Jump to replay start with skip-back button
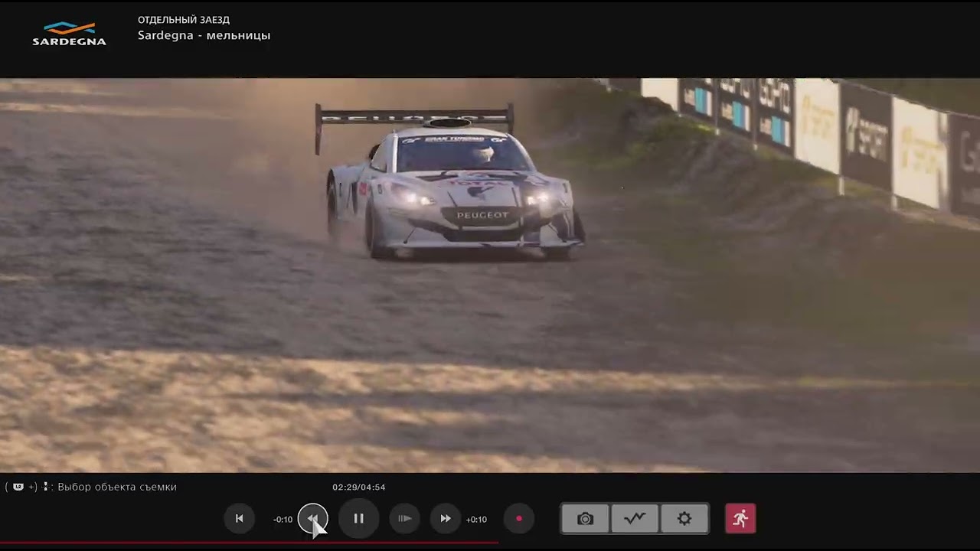 point(239,518)
